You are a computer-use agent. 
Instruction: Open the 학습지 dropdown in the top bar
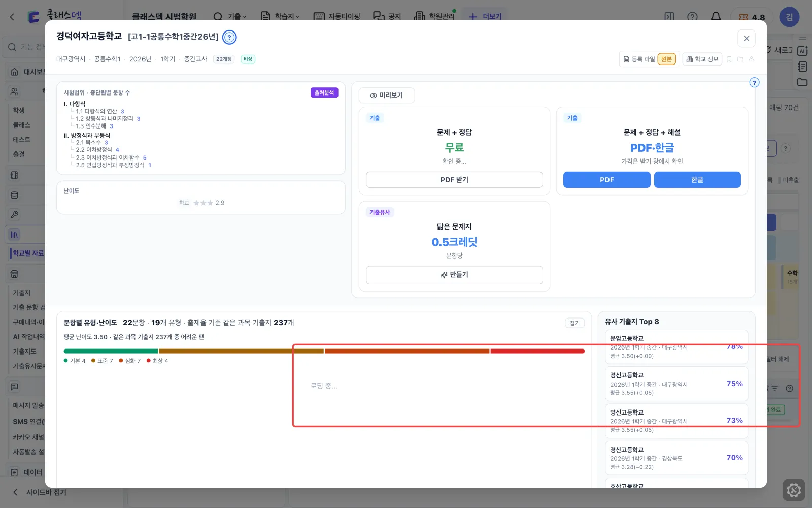[280, 17]
